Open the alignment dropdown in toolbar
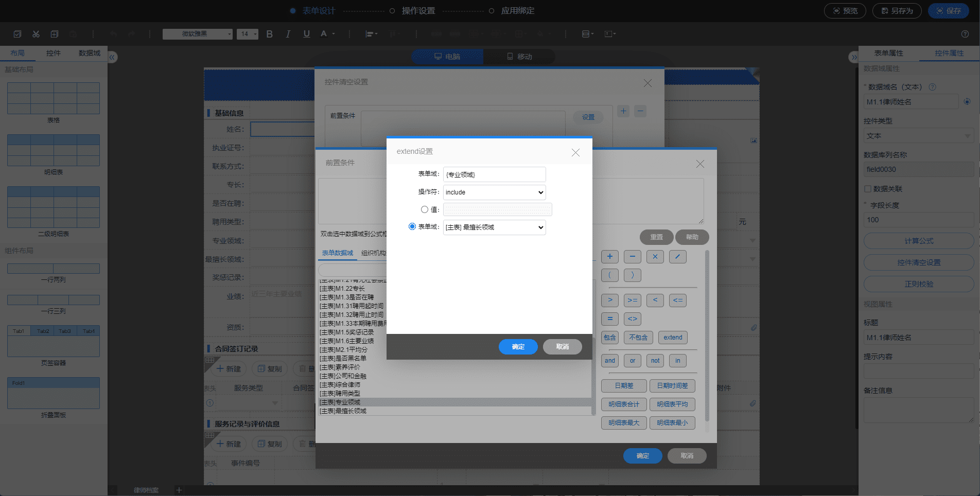 pos(371,34)
